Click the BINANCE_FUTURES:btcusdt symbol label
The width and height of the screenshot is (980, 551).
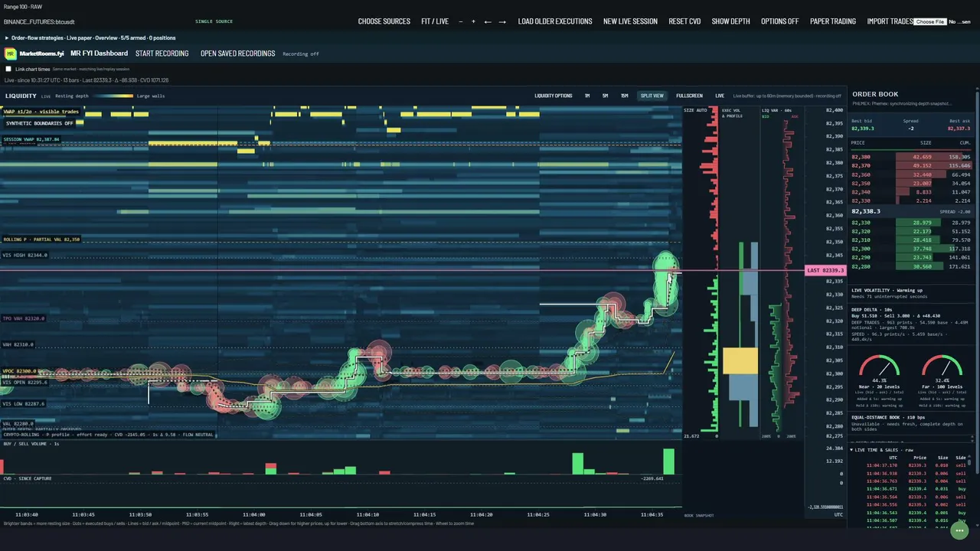[x=39, y=21]
